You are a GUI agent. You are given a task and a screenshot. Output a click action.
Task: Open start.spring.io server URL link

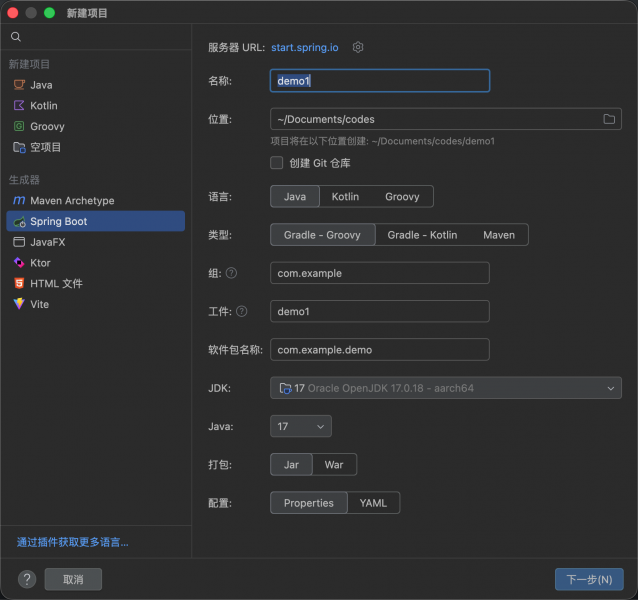(305, 48)
